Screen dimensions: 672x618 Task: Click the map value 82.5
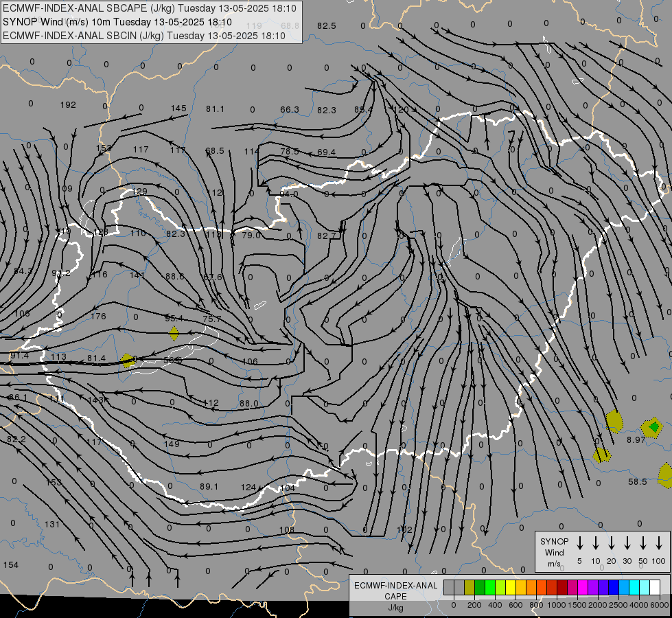point(327,25)
